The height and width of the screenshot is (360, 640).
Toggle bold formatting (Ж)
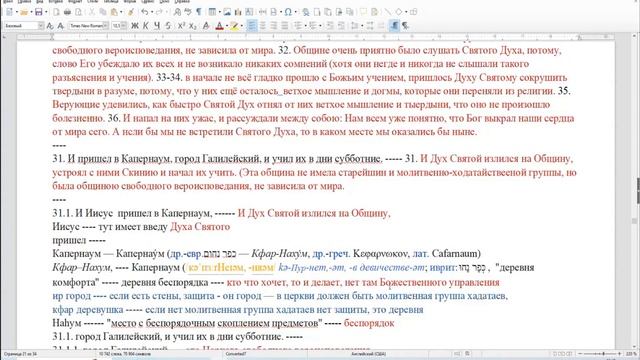click(135, 26)
